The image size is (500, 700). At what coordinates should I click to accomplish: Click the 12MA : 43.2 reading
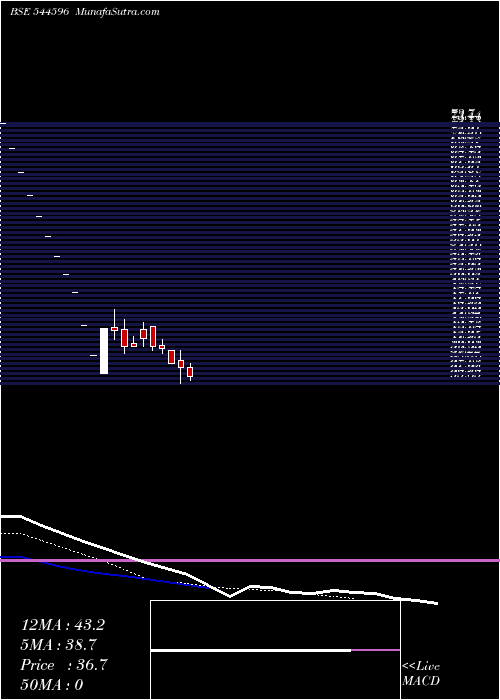click(62, 625)
